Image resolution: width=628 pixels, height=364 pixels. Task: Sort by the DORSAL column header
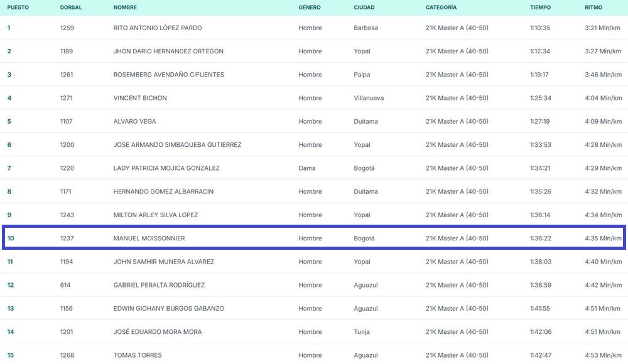point(70,8)
